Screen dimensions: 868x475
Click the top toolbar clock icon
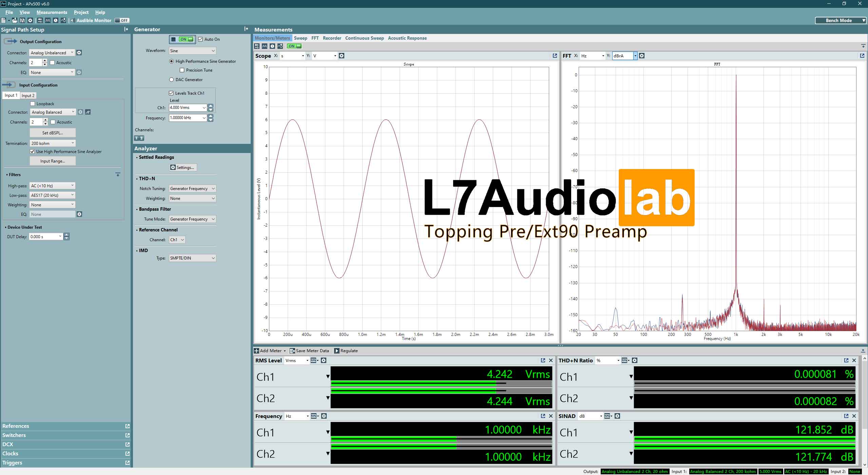pyautogui.click(x=56, y=20)
